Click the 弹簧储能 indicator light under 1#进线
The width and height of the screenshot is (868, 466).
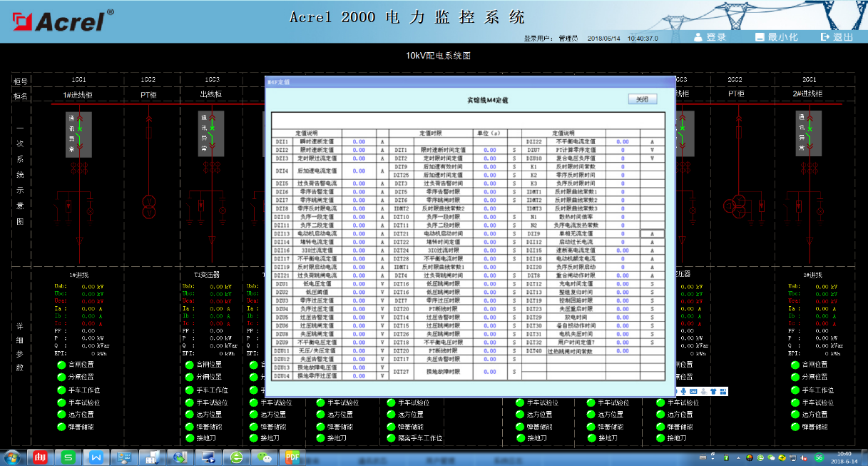tap(61, 427)
